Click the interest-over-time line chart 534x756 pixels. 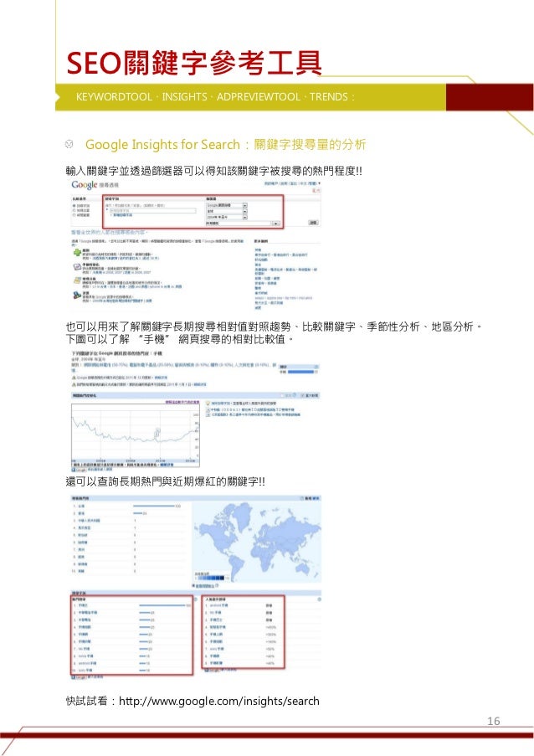pyautogui.click(x=135, y=434)
